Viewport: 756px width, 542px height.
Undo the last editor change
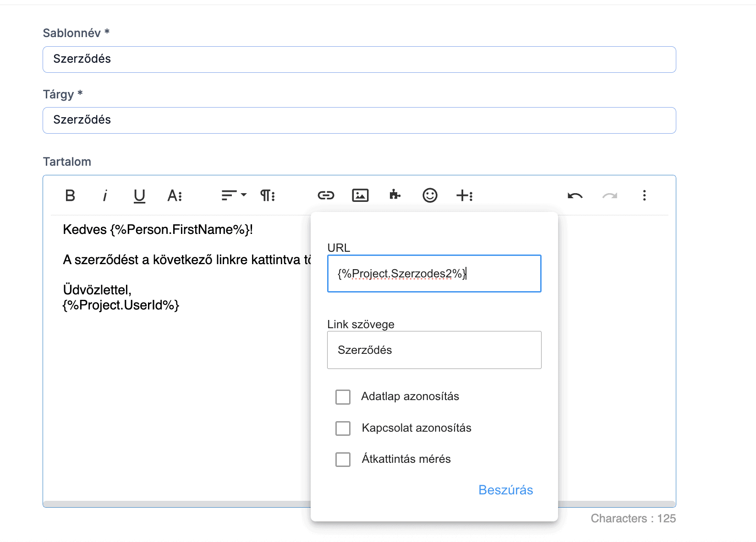point(575,195)
